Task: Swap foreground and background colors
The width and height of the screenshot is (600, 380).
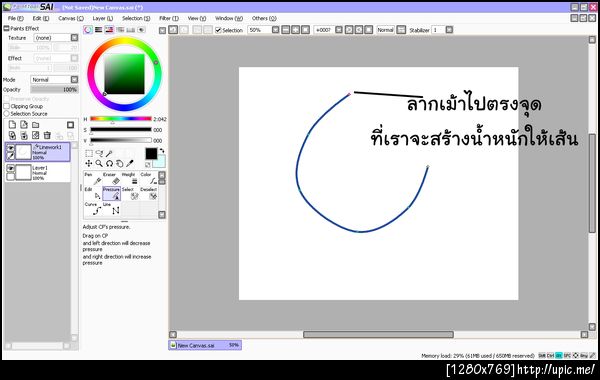Action: (x=162, y=151)
